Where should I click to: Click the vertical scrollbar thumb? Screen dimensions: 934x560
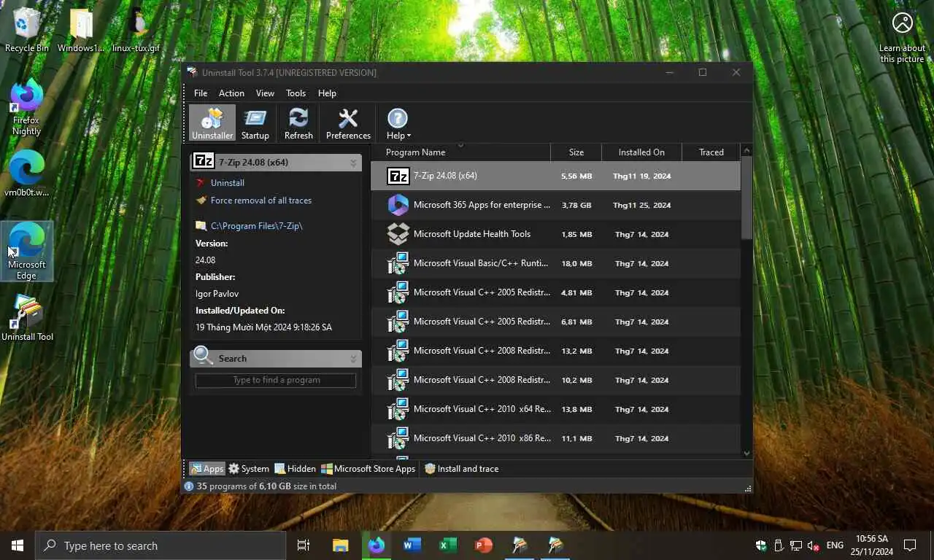(746, 198)
